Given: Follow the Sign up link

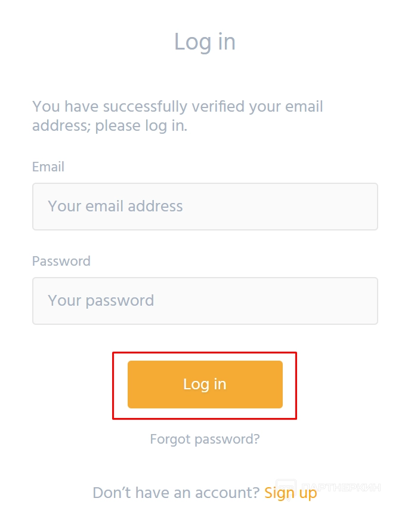Looking at the screenshot, I should tap(291, 493).
